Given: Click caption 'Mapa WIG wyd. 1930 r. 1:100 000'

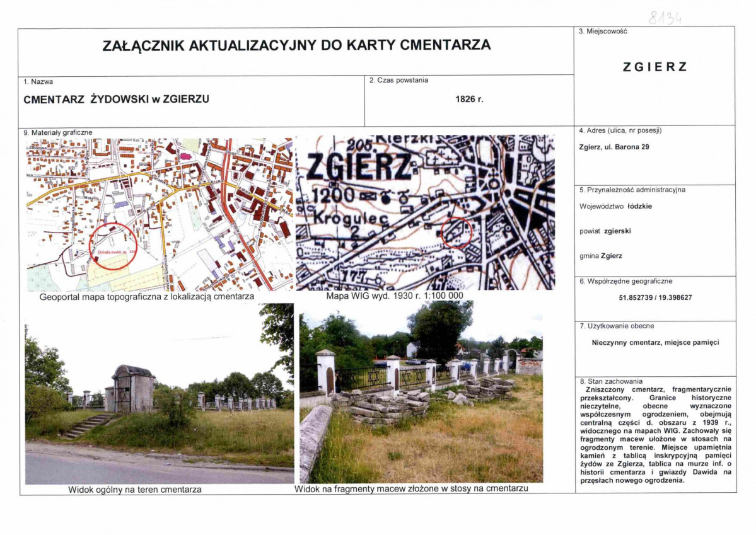Looking at the screenshot, I should pos(394,296).
